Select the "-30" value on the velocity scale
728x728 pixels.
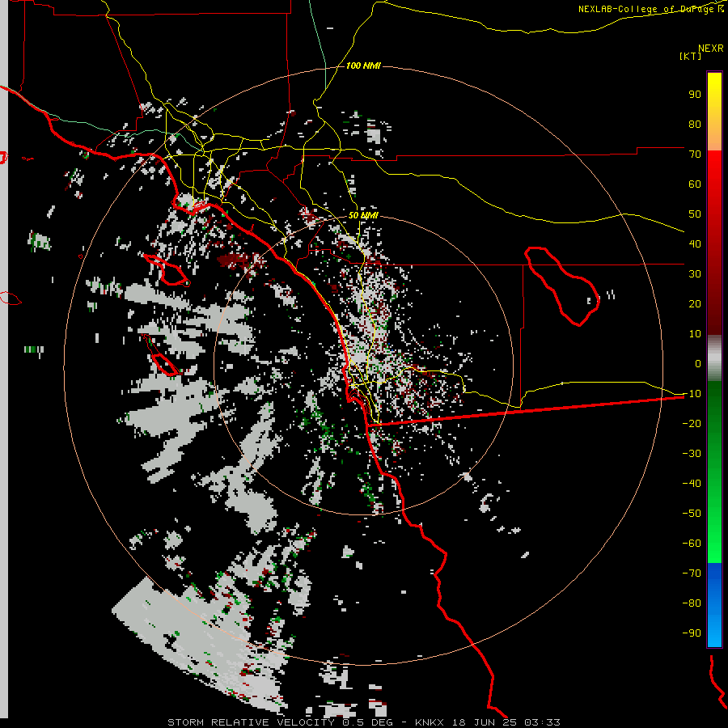tap(692, 454)
